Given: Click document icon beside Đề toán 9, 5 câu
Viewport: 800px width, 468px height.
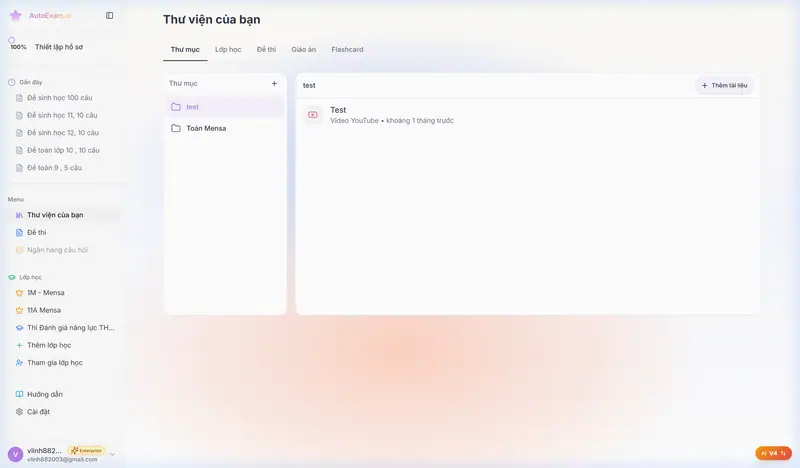Looking at the screenshot, I should (x=19, y=168).
